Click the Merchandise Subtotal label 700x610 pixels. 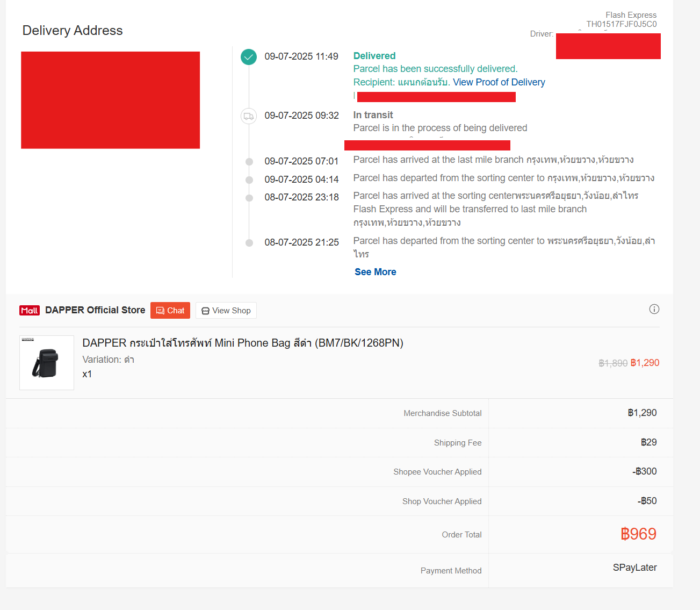[x=443, y=413]
